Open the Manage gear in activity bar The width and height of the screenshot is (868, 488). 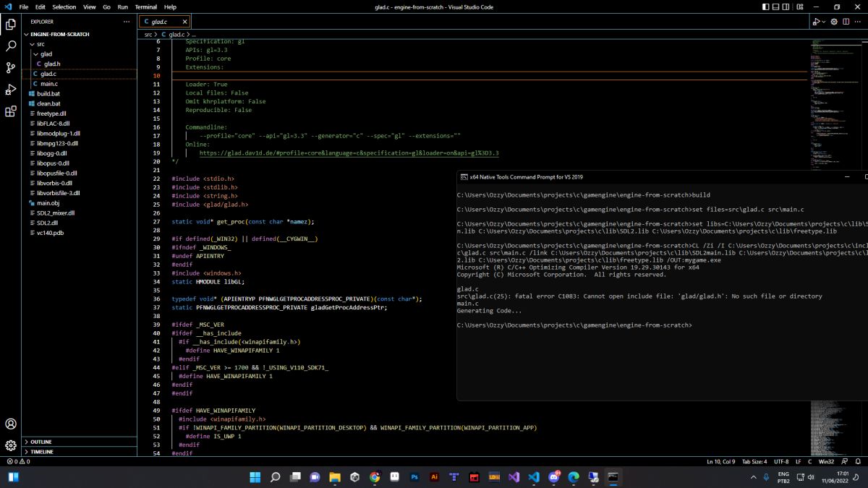coord(11,445)
